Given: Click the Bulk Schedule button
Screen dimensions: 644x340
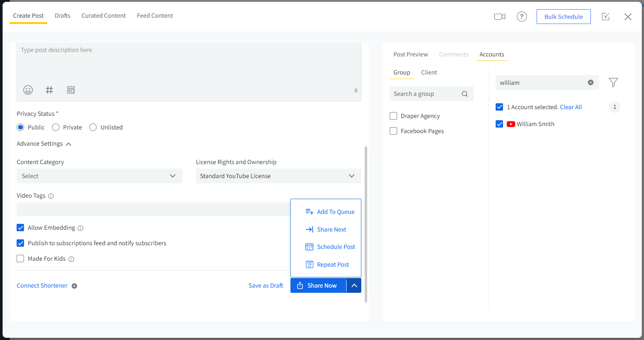Looking at the screenshot, I should point(563,17).
